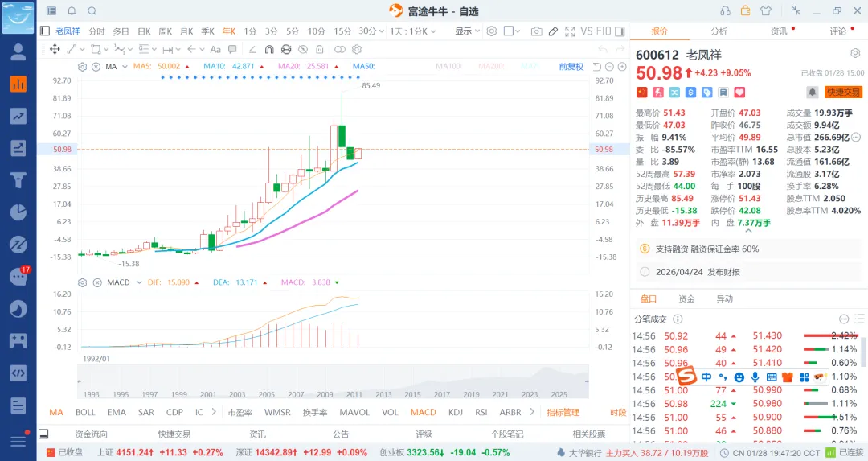Select the pencil drawing tool icon
868x461 pixels.
553,31
